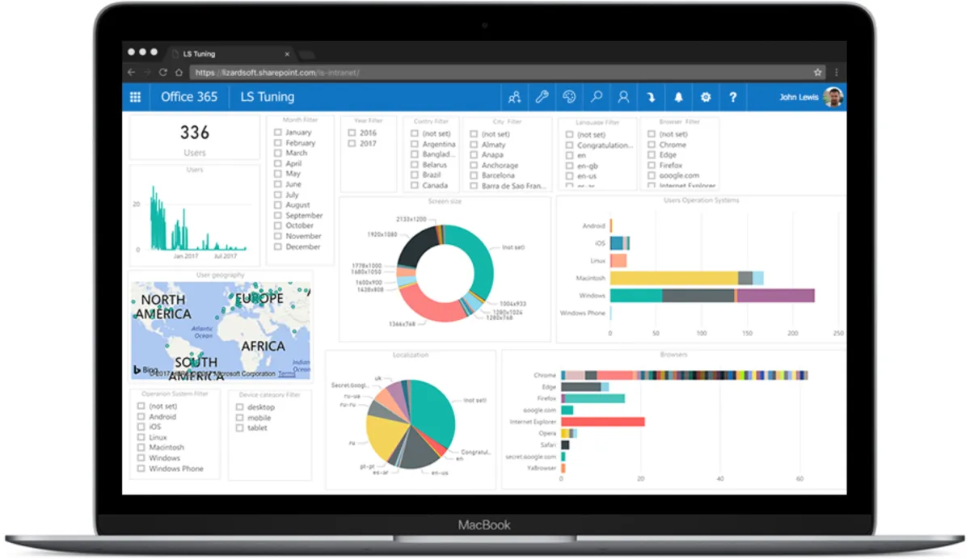Bookmark page with the star icon

click(818, 72)
